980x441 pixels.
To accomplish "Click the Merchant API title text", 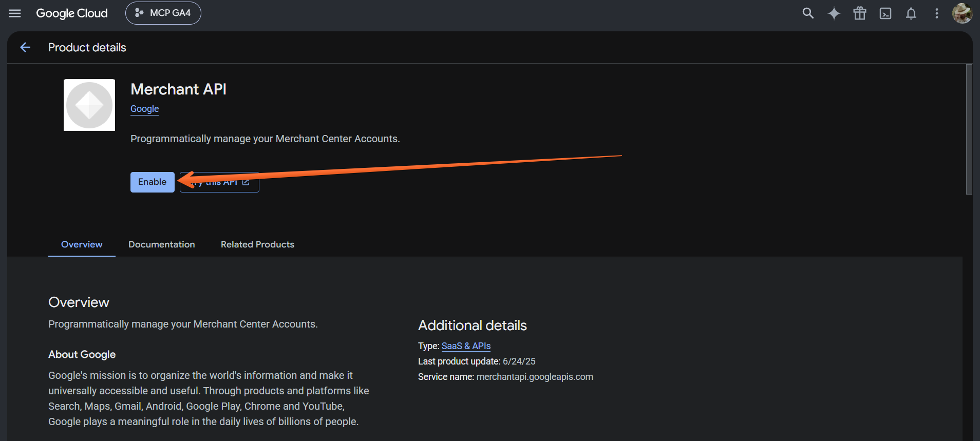I will [x=178, y=89].
